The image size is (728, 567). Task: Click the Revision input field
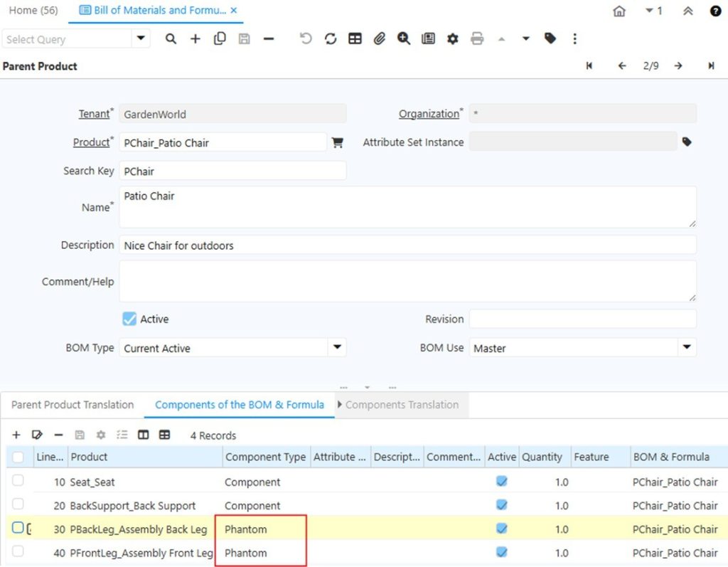[582, 319]
